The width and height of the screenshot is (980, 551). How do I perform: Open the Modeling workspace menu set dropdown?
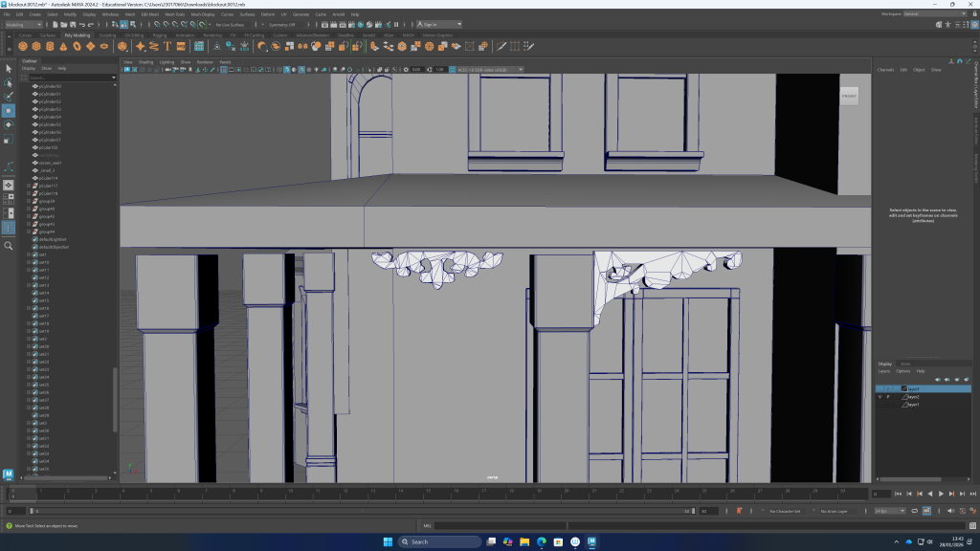23,25
